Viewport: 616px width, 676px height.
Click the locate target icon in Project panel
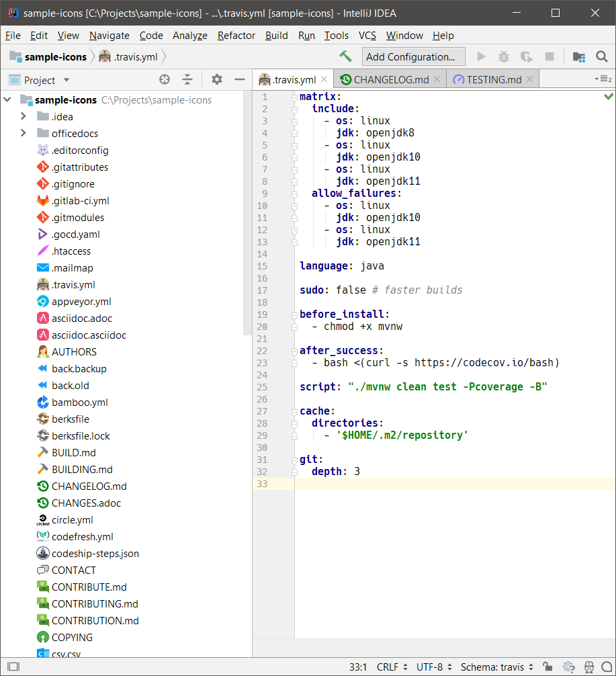pyautogui.click(x=165, y=80)
